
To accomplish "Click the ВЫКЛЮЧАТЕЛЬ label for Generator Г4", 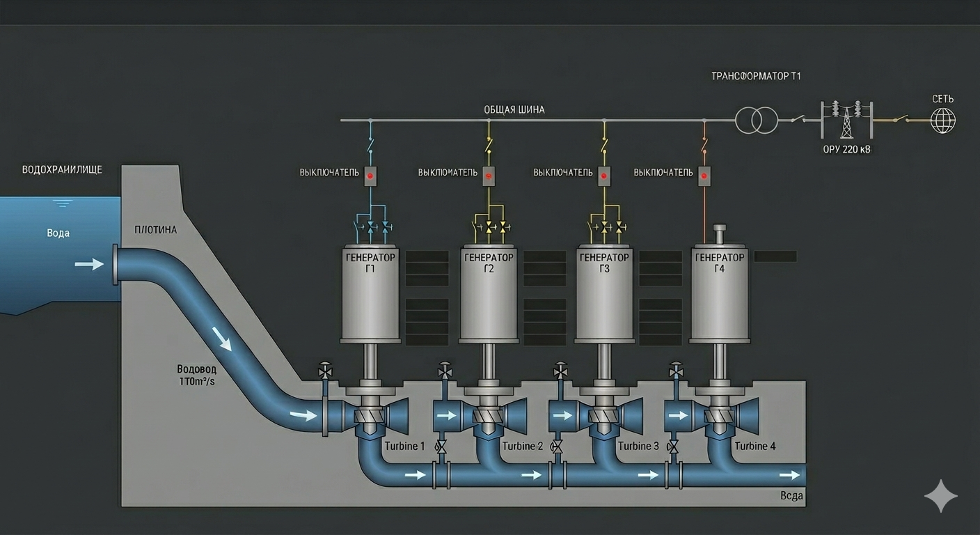I will coord(663,172).
